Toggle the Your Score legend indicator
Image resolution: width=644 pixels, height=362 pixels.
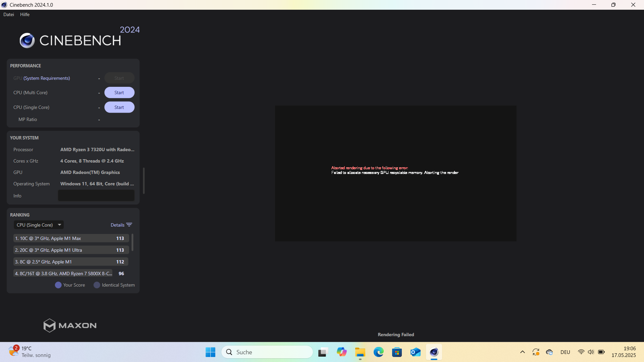[58, 285]
